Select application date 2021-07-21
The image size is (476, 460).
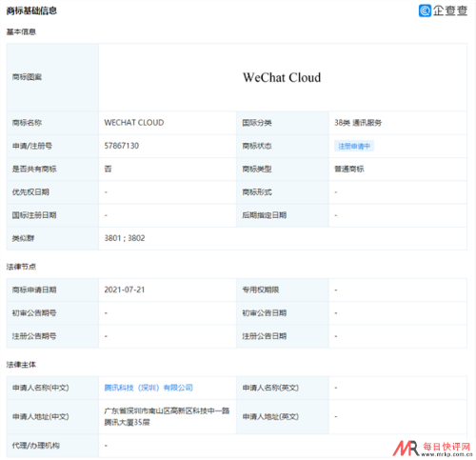pos(125,290)
